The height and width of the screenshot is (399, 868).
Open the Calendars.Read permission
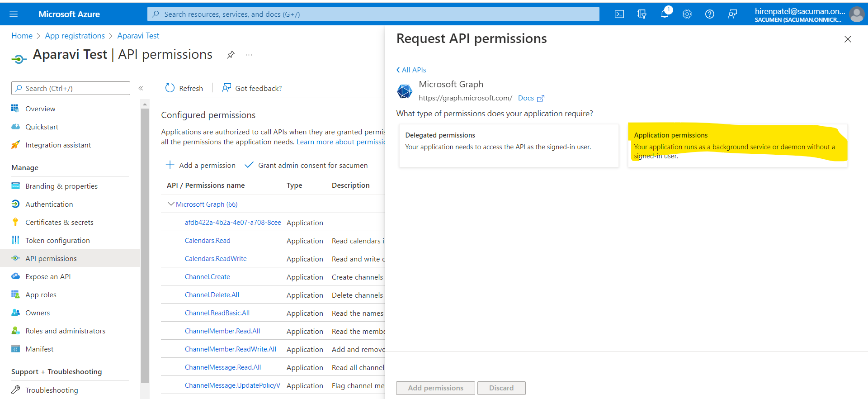(x=208, y=241)
